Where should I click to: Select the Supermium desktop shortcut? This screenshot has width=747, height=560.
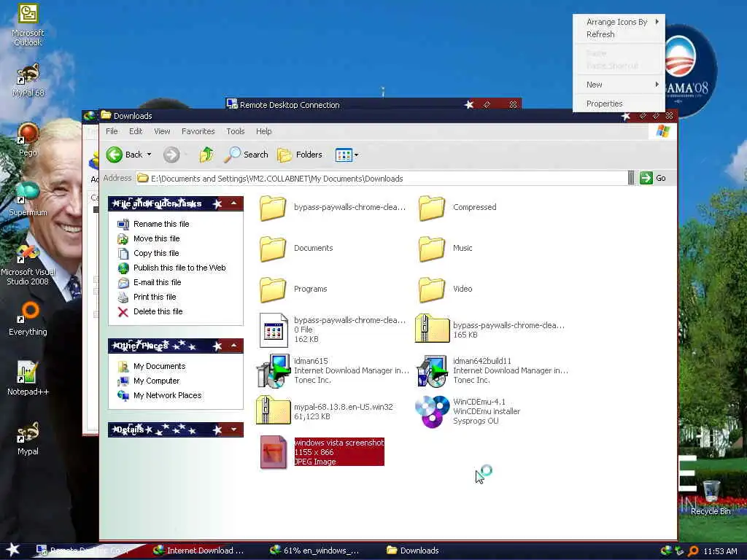28,199
